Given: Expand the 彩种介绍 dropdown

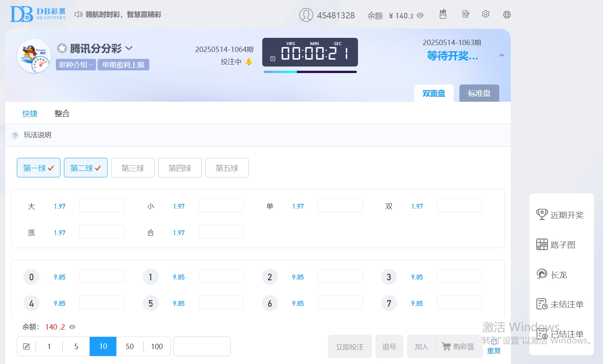Looking at the screenshot, I should [x=76, y=65].
